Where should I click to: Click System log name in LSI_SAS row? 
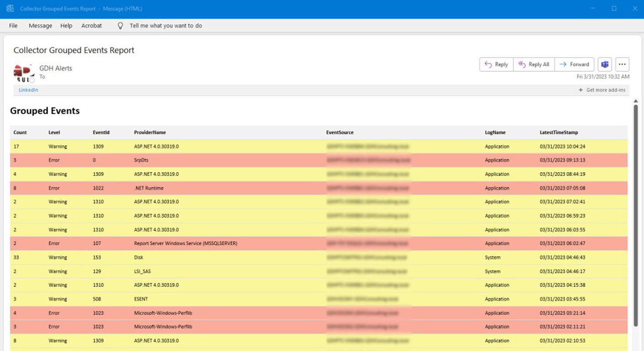(493, 271)
